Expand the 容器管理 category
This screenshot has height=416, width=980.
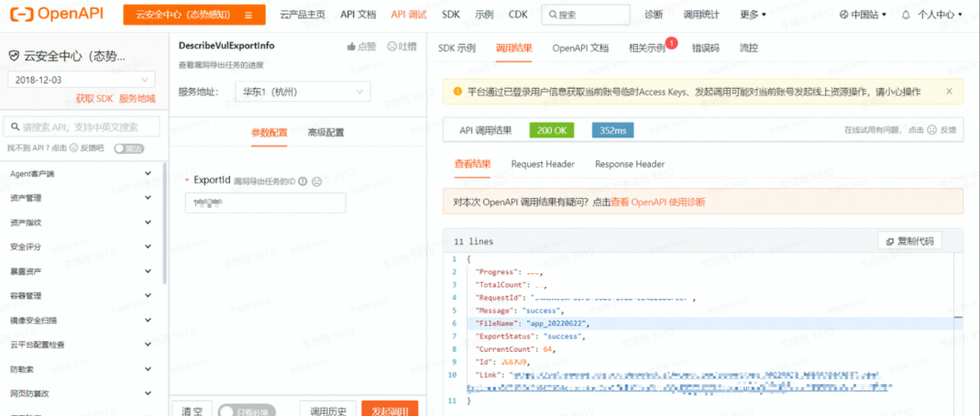click(x=148, y=296)
